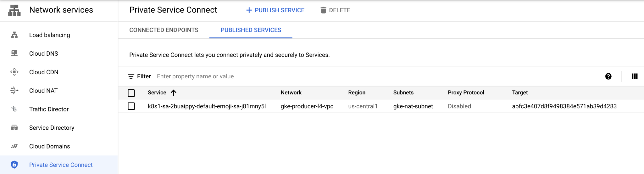Click the Cloud NAT icon
The width and height of the screenshot is (644, 174).
[14, 91]
